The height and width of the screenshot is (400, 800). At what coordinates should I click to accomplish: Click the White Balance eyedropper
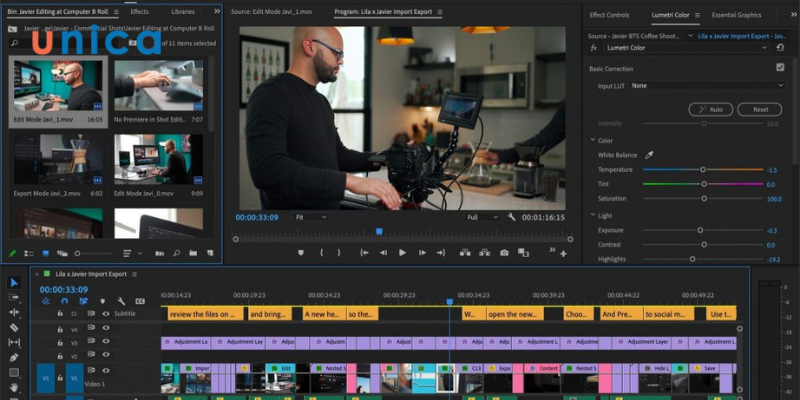[x=649, y=155]
